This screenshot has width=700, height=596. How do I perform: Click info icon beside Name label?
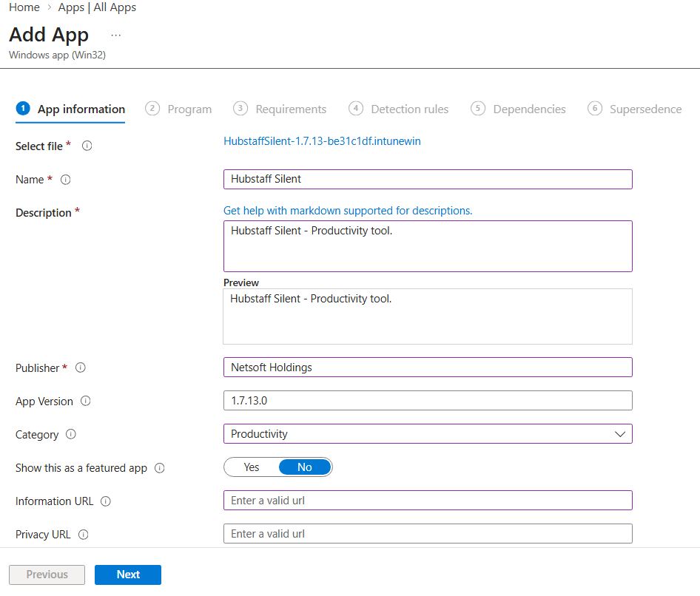click(65, 180)
